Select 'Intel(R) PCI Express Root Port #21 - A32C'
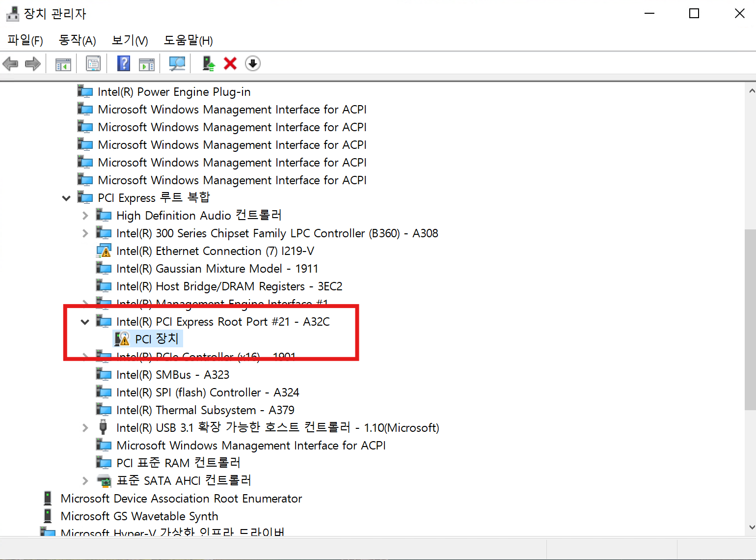 click(x=223, y=322)
